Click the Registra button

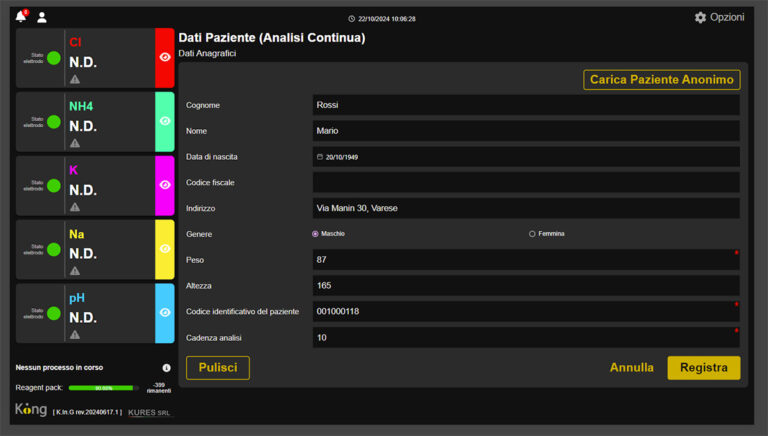[x=704, y=368]
